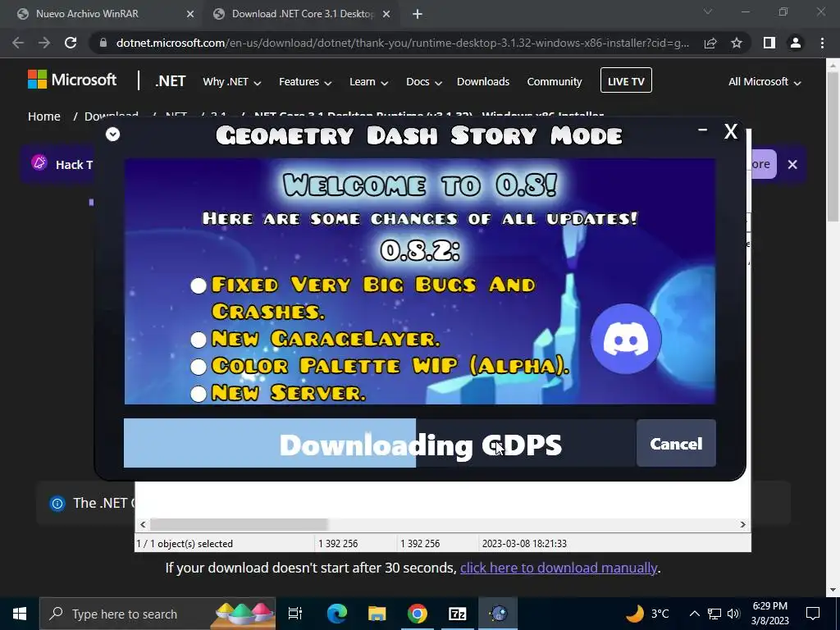The height and width of the screenshot is (630, 840).
Task: Click the chevron circle icon in launcher
Action: tap(112, 134)
